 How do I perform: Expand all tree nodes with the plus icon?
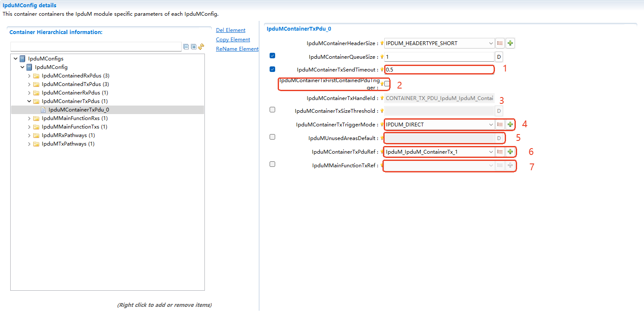click(193, 47)
